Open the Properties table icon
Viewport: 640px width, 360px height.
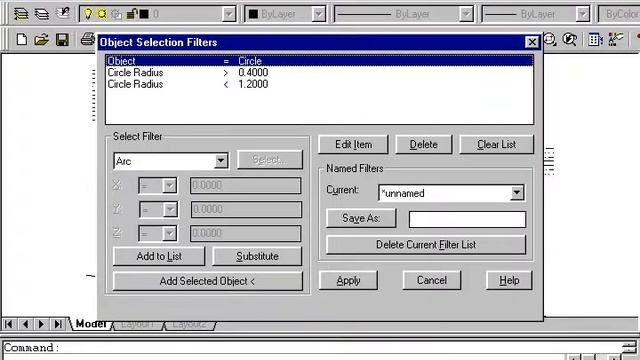(595, 40)
